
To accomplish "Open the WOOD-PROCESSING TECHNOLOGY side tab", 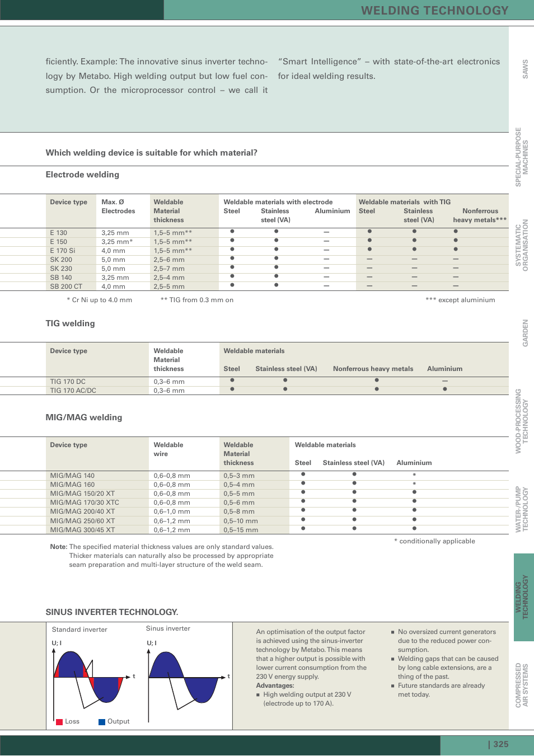I will tap(522, 421).
